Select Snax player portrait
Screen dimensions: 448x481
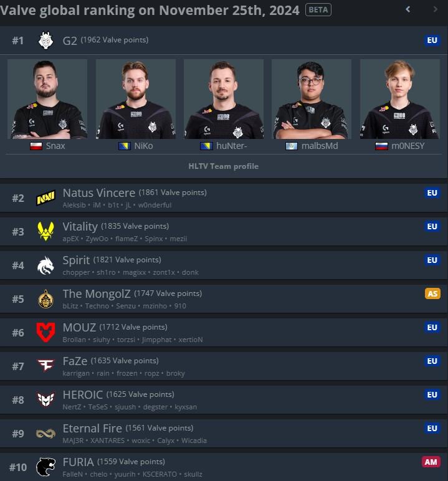coord(47,99)
